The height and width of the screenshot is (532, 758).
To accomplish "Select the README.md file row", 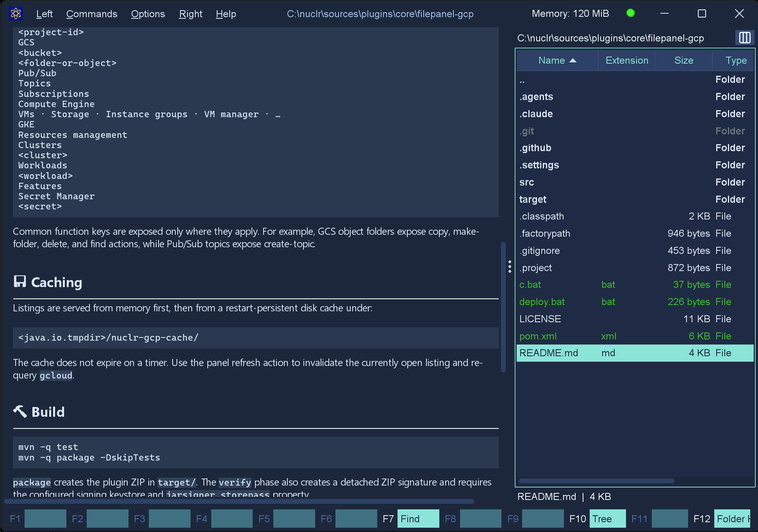I will [635, 353].
